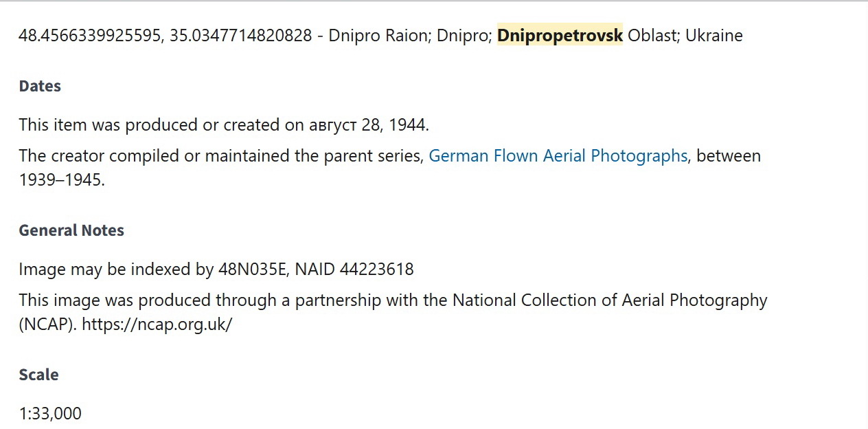Click the 48N035E index code
This screenshot has width=868, height=429.
tap(251, 269)
